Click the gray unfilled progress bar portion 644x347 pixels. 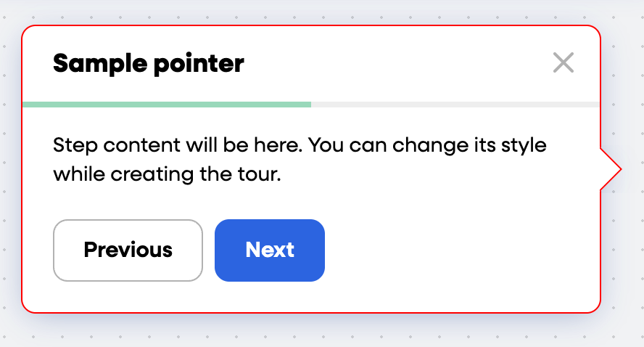tap(455, 105)
